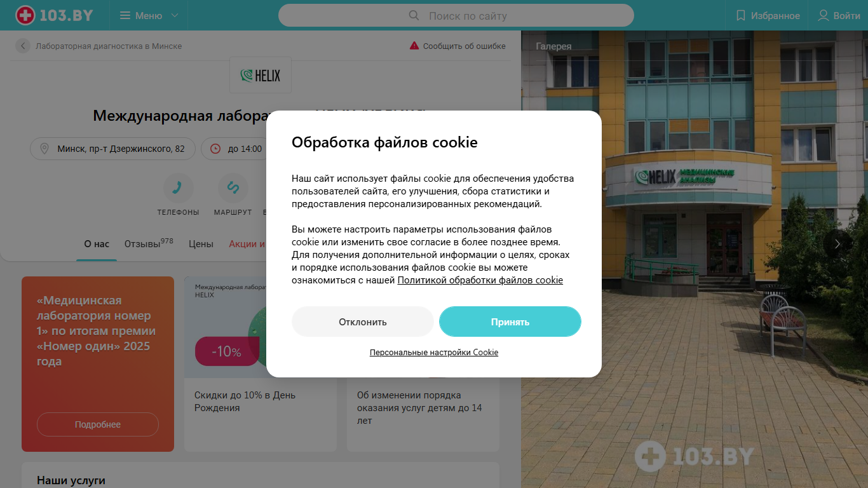Image resolution: width=868 pixels, height=488 pixels.
Task: Report an error via warning triangle
Action: (414, 46)
